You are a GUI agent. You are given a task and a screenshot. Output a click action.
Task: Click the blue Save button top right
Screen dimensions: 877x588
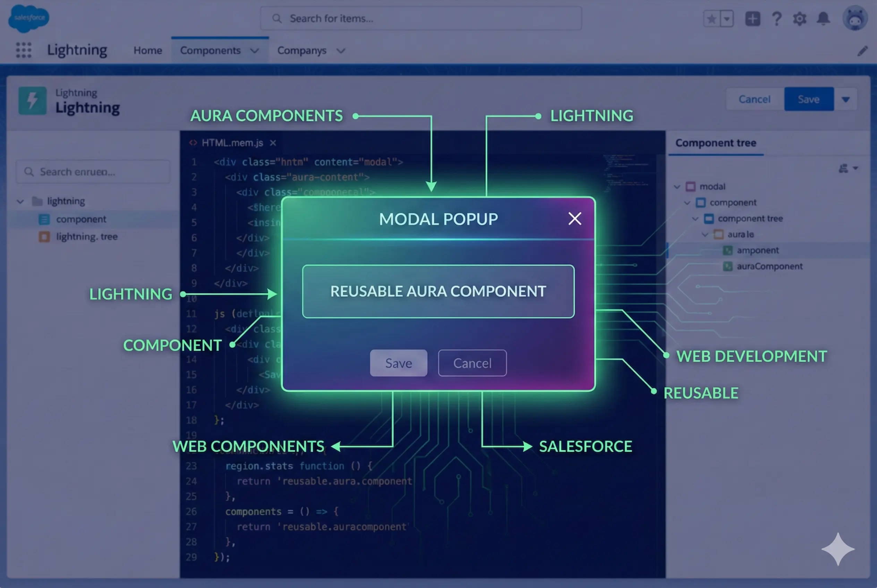click(x=809, y=99)
